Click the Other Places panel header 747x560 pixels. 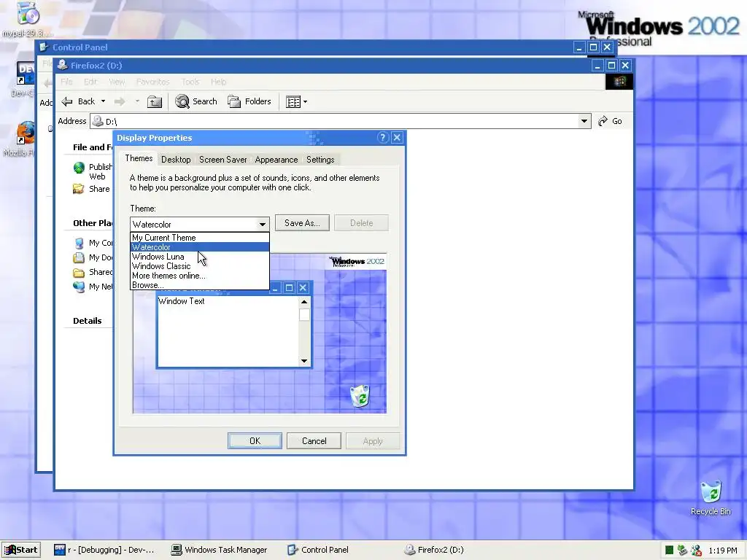click(x=93, y=223)
